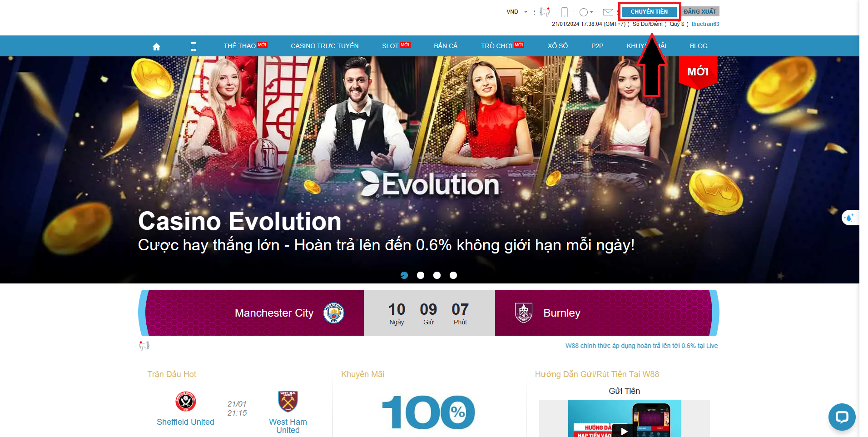Viewport: 868px width, 437px height.
Task: Select the third banner carousel dot
Action: click(437, 275)
